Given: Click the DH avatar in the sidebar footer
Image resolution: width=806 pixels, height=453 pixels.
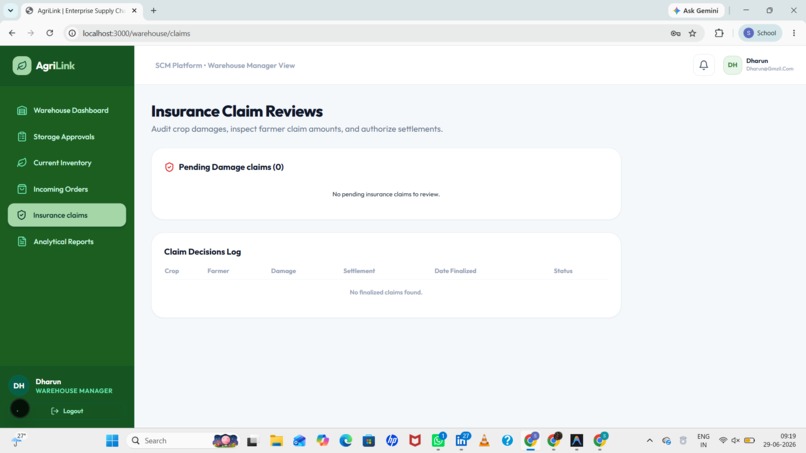Looking at the screenshot, I should (19, 386).
